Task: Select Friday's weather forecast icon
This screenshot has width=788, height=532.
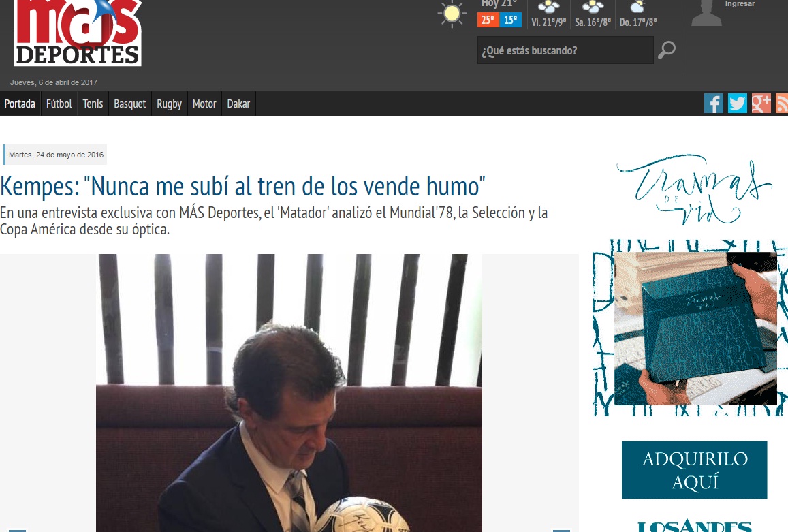Action: (x=548, y=7)
